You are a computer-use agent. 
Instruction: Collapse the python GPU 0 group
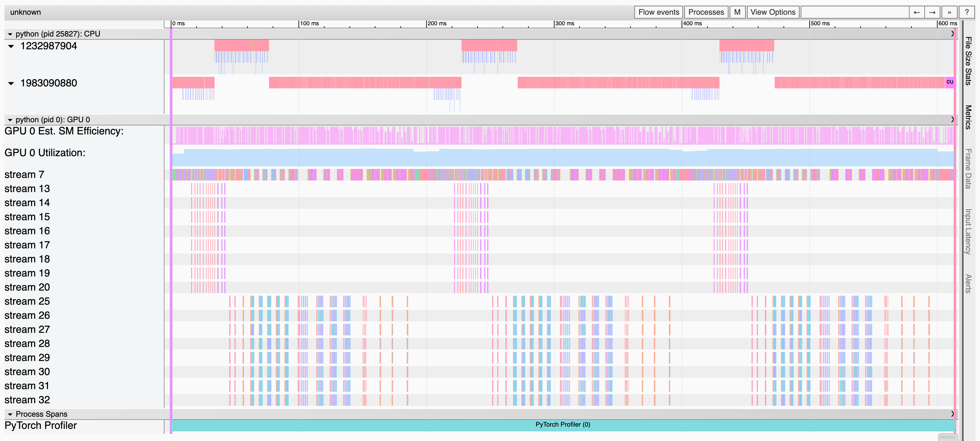[x=10, y=120]
